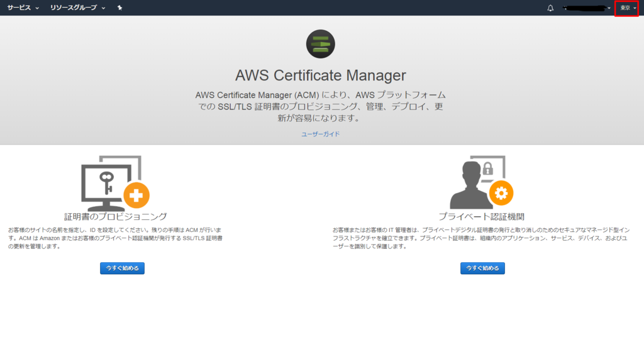Select the 証明書のプロビジョニング heading
The width and height of the screenshot is (644, 337).
click(x=116, y=216)
